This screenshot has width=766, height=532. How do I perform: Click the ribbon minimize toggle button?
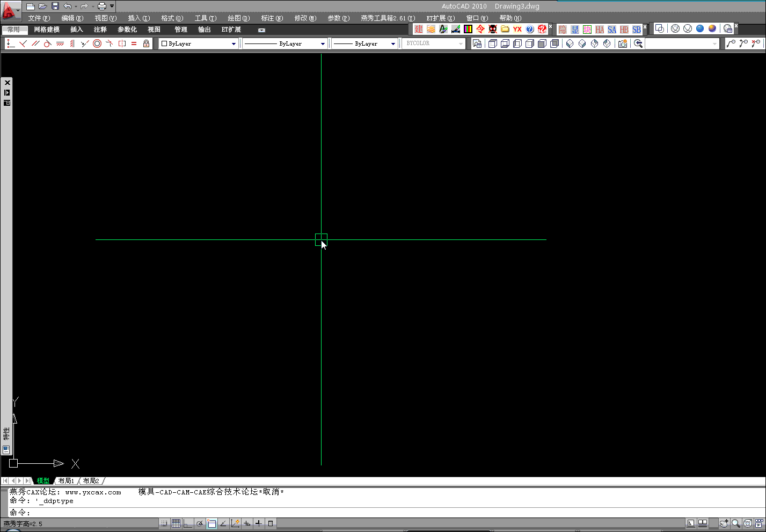point(261,30)
